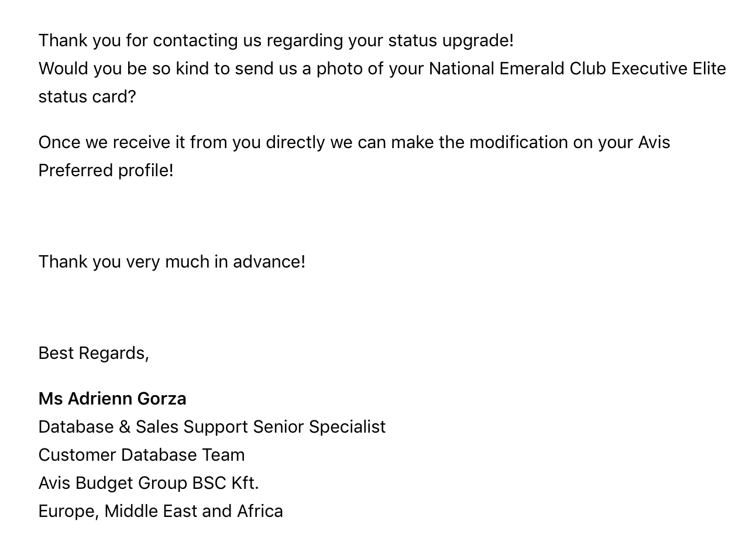Click the words 'Executive Elite'

pyautogui.click(x=669, y=68)
